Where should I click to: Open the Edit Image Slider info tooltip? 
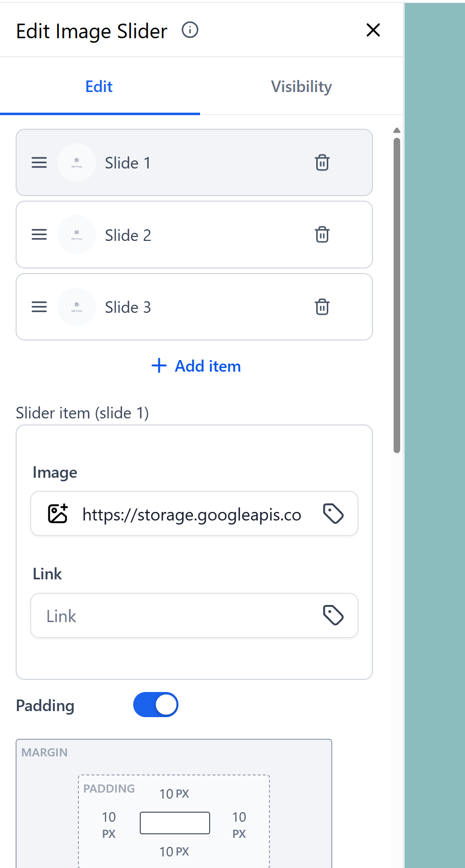coord(190,30)
